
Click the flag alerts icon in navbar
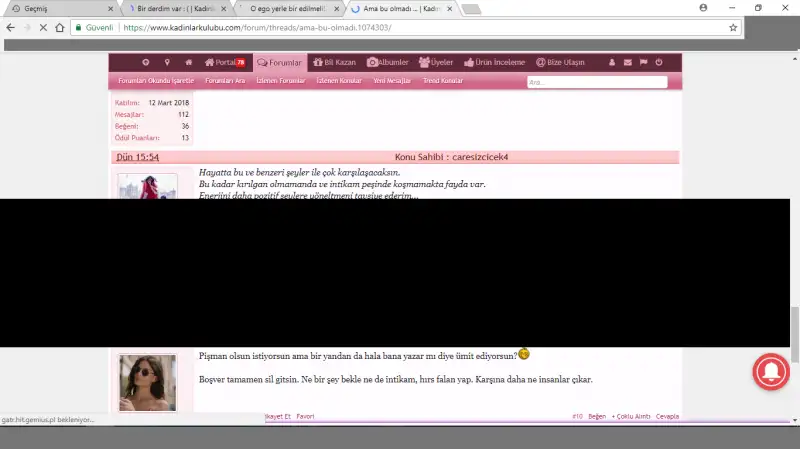coord(643,62)
